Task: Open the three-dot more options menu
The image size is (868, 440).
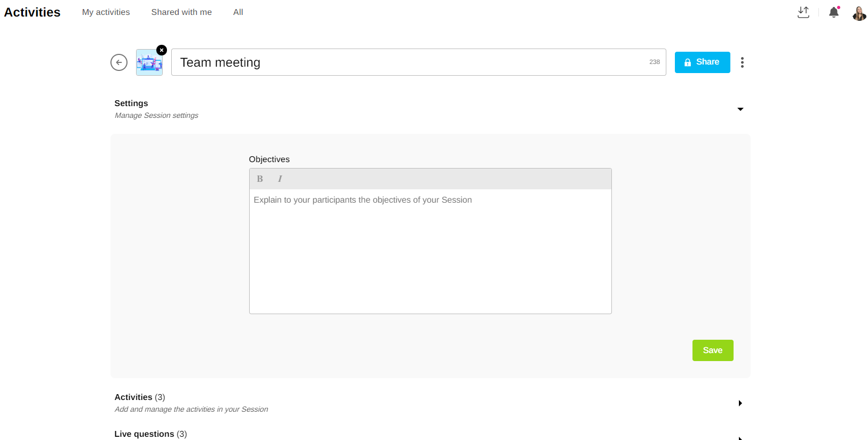Action: (742, 62)
